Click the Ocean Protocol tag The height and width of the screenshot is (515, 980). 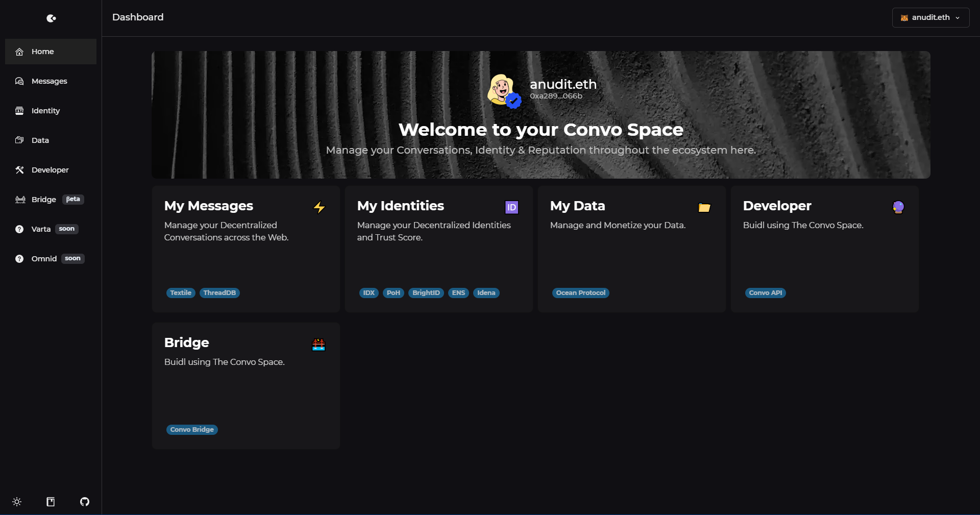coord(581,293)
